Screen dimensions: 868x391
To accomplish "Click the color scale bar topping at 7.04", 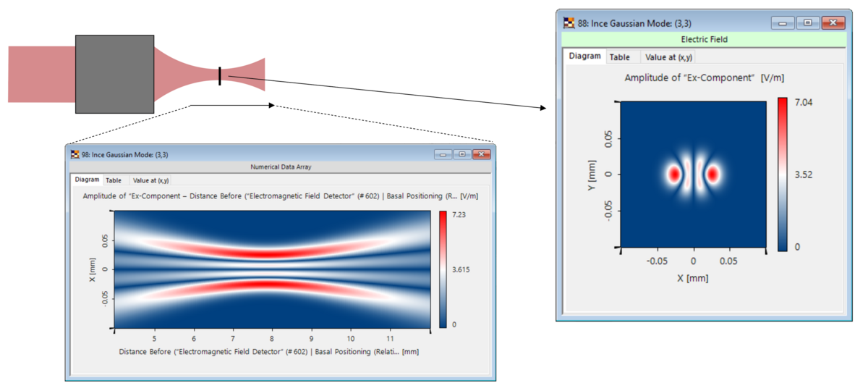I will pos(782,174).
